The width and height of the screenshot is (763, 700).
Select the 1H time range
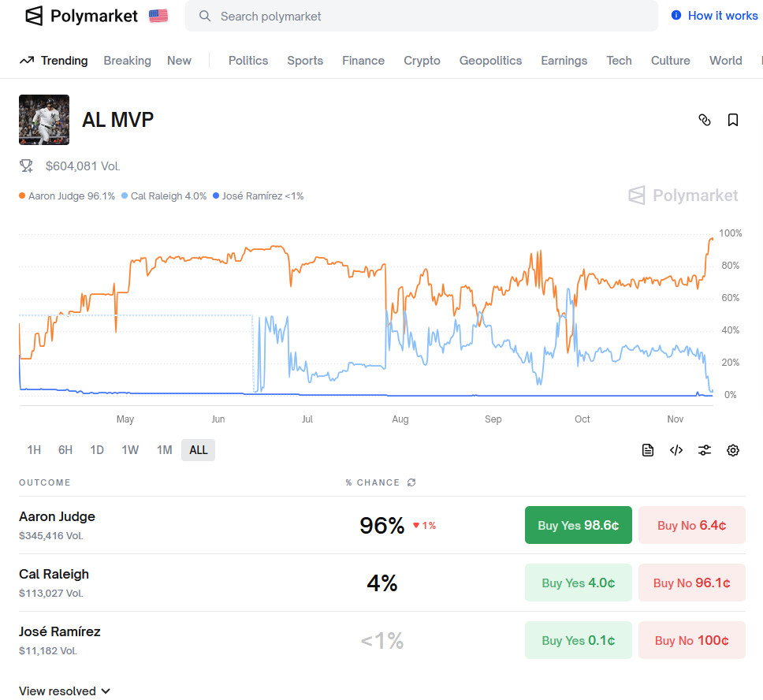(x=34, y=450)
